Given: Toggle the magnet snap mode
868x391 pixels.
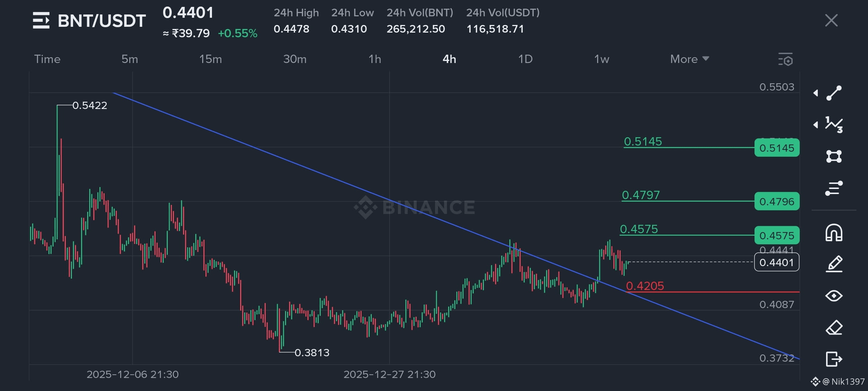Looking at the screenshot, I should point(834,232).
